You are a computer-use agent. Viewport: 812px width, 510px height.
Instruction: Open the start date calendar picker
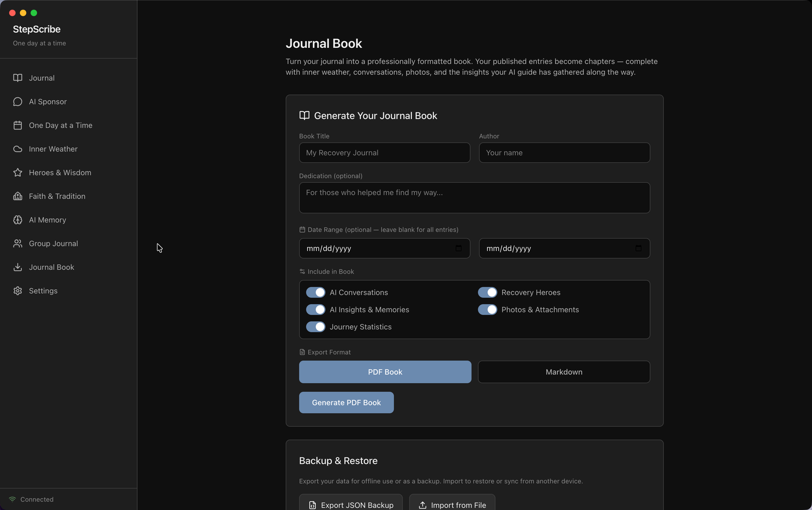(x=458, y=248)
